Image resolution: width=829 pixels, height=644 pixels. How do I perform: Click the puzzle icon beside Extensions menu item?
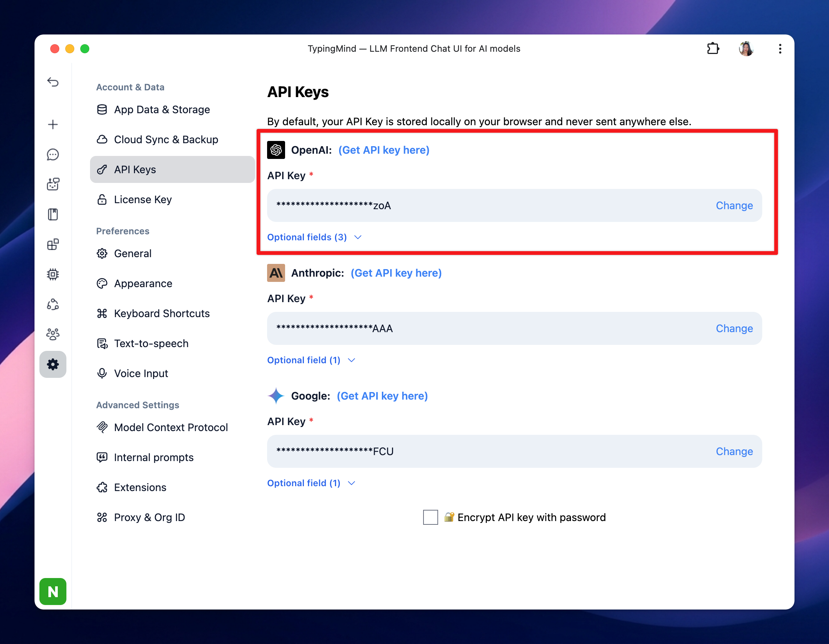tap(102, 487)
